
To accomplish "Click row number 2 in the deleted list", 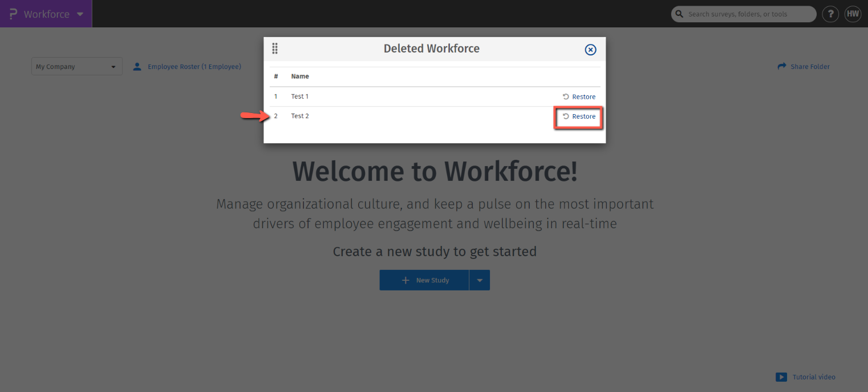I will pos(276,116).
